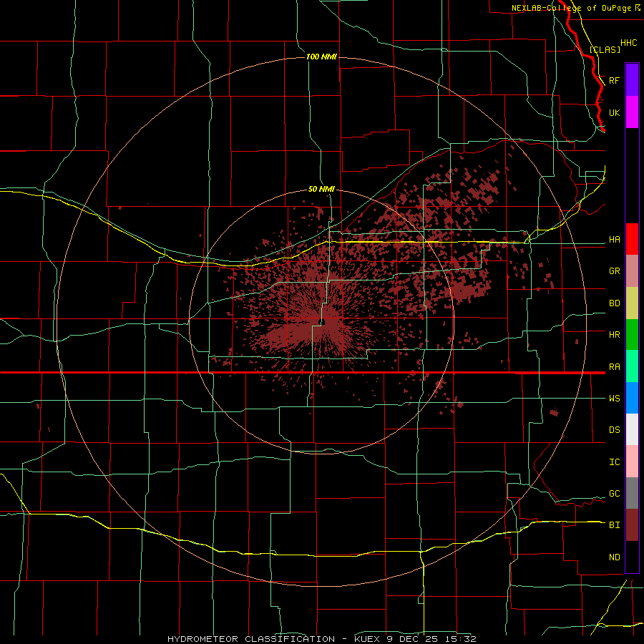644x644 pixels.
Task: Click the "HYDROMETEOR CLASSIFICATION" title text
Action: 251,639
